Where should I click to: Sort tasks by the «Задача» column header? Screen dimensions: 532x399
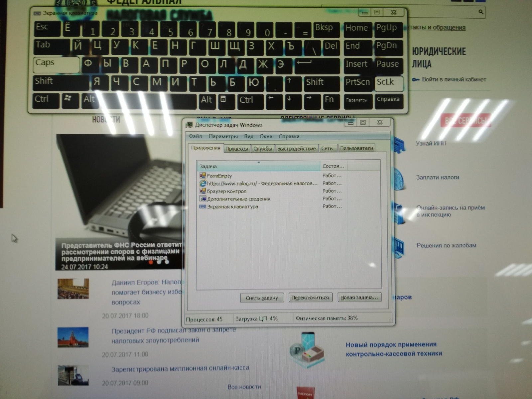(258, 166)
